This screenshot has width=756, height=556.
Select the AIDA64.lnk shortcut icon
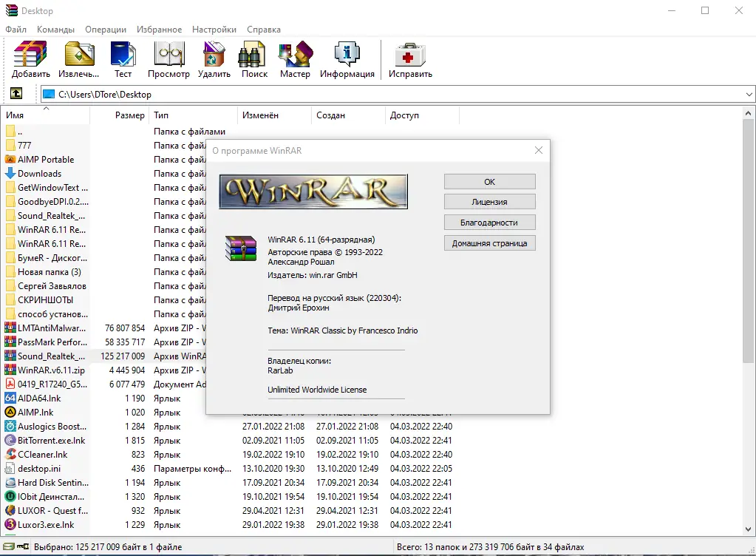click(10, 398)
